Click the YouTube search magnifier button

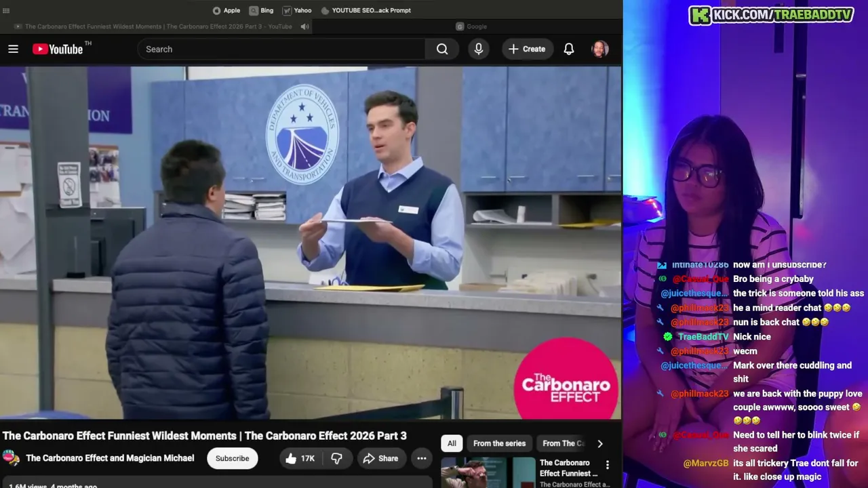pyautogui.click(x=442, y=49)
